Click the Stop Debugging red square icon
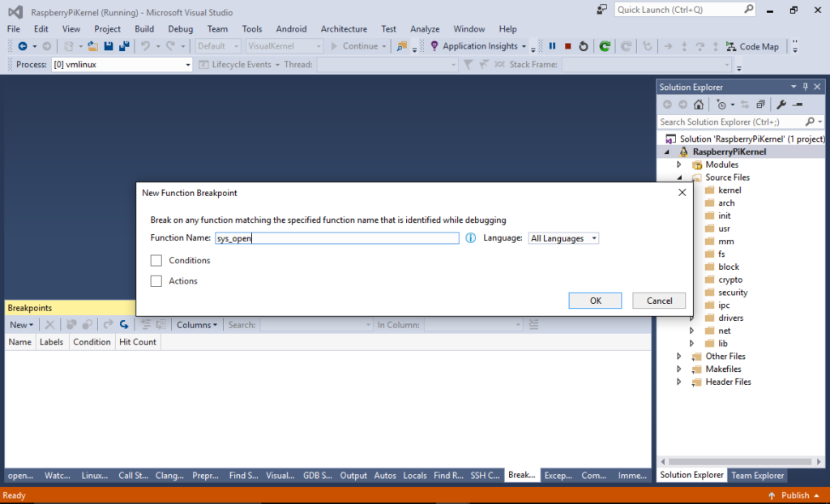 coord(567,46)
